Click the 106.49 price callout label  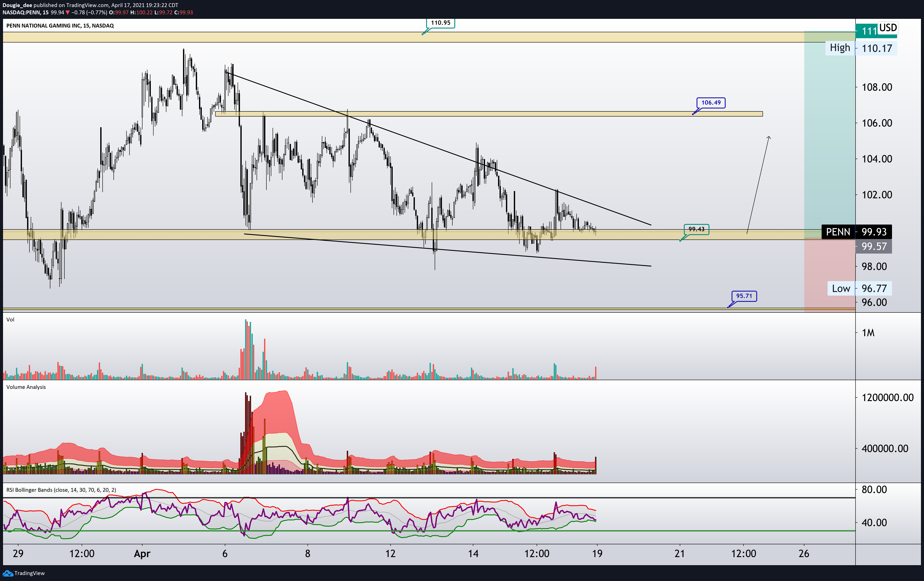coord(711,102)
